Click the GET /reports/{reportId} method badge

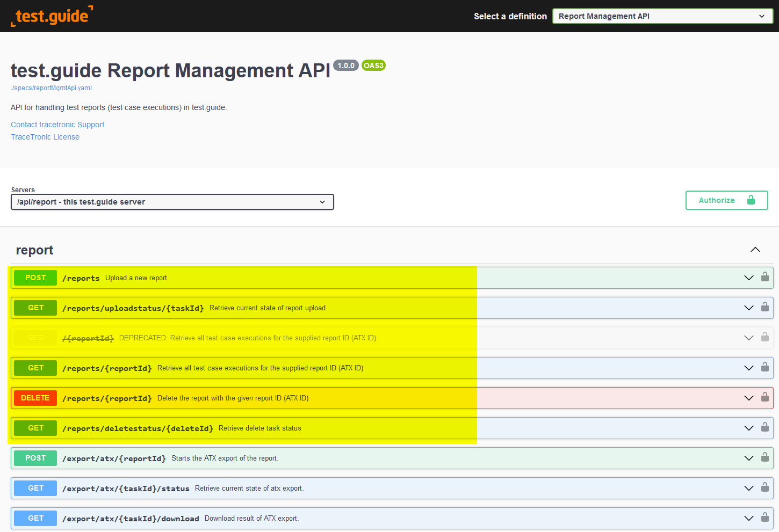point(35,368)
